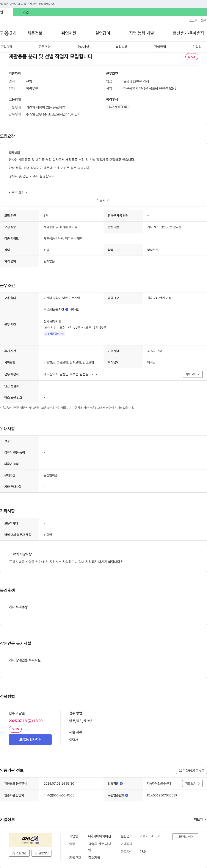Select 대구달성고용센터 agency name
The image size is (207, 868).
coord(159,784)
